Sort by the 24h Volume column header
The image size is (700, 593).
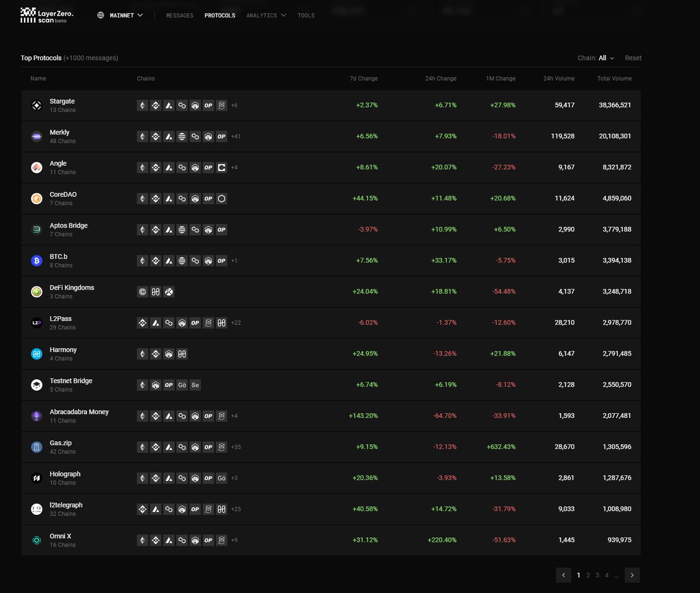(559, 78)
